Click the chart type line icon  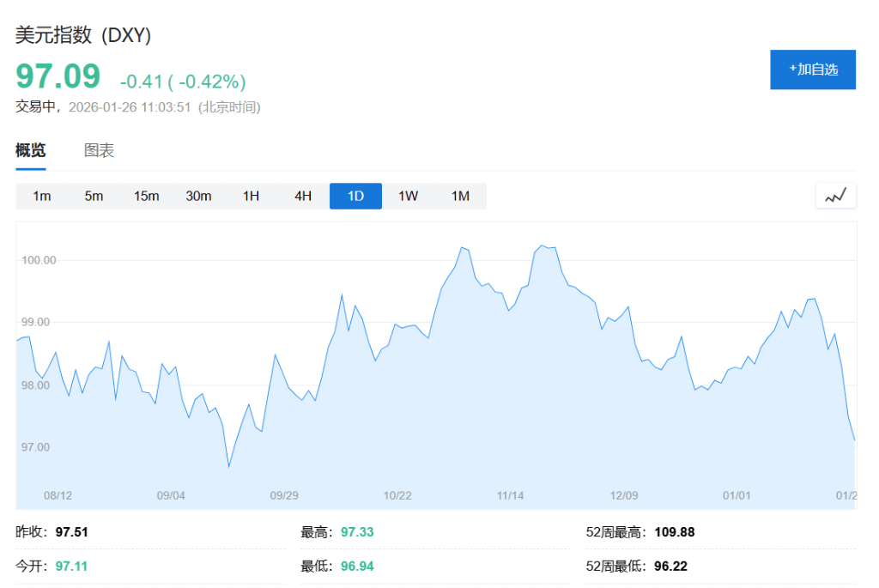pos(835,196)
